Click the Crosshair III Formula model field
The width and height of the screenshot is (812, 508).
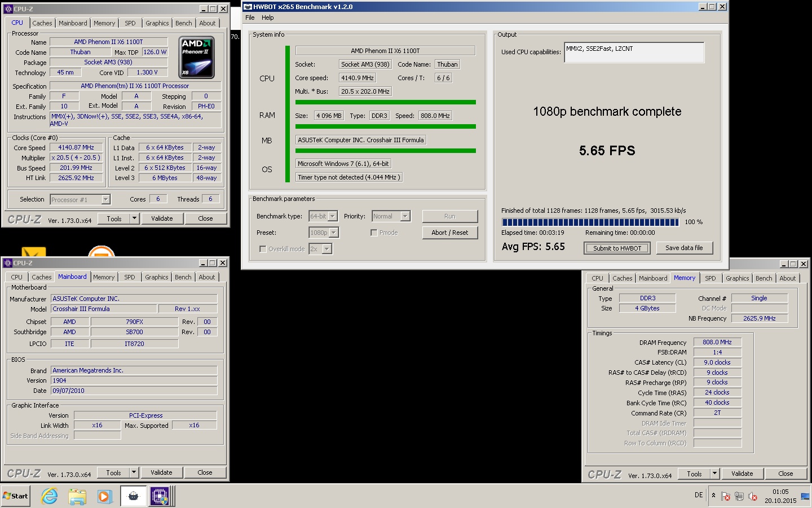tap(104, 309)
